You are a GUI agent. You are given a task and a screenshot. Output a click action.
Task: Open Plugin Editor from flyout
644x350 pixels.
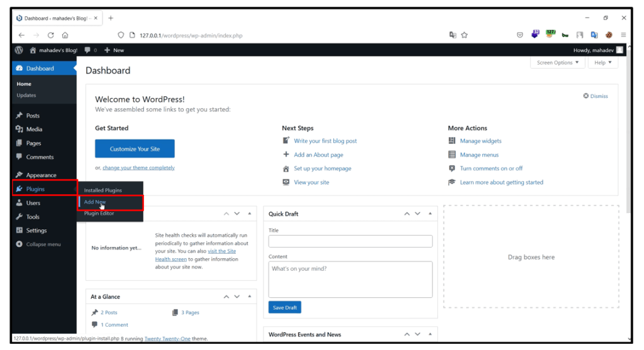tap(99, 214)
